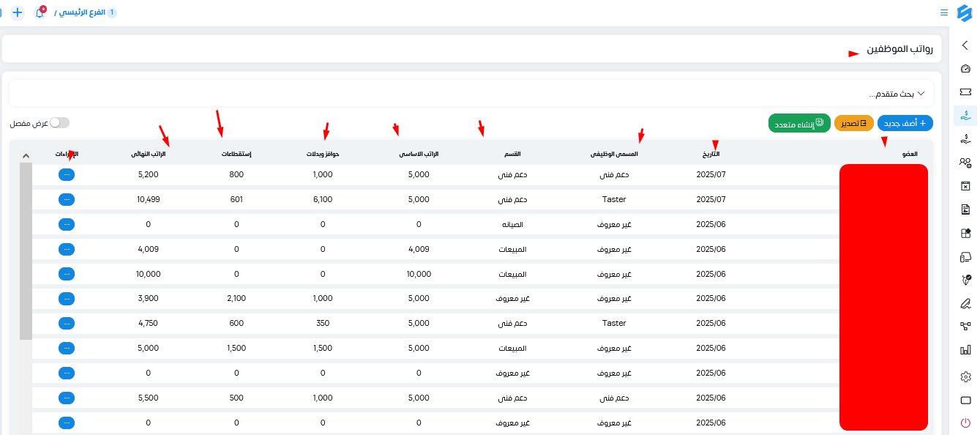980x435 pixels.
Task: Click the أضف جديد add new button
Action: (905, 124)
